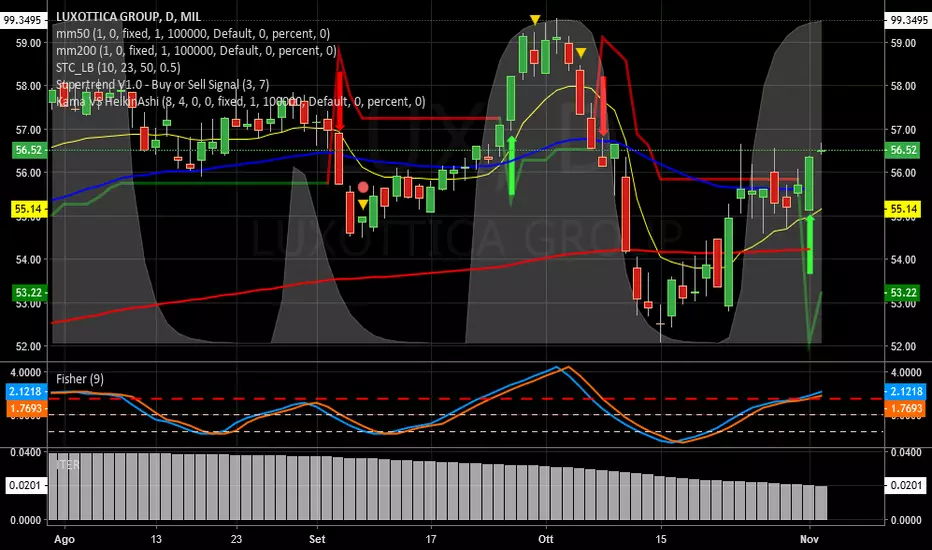Image resolution: width=932 pixels, height=550 pixels.
Task: Click the 17 date label on the time axis
Action: pos(431,539)
